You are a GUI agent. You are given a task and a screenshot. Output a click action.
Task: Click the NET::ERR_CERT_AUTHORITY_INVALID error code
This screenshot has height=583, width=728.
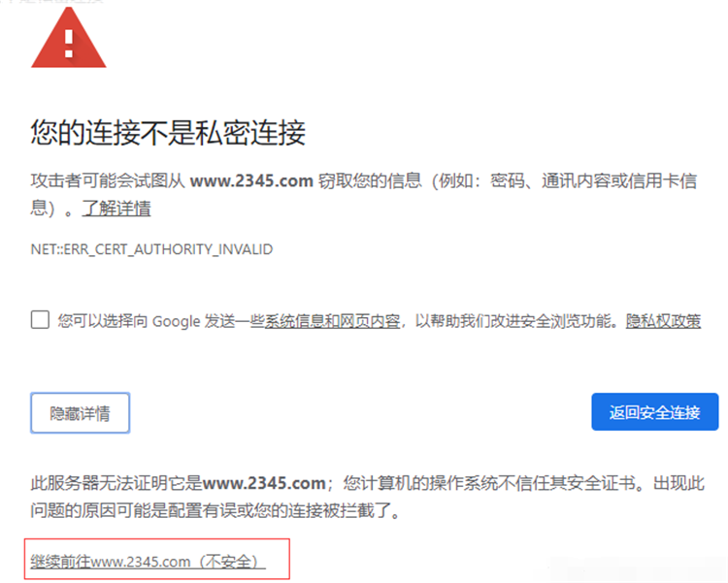(151, 249)
